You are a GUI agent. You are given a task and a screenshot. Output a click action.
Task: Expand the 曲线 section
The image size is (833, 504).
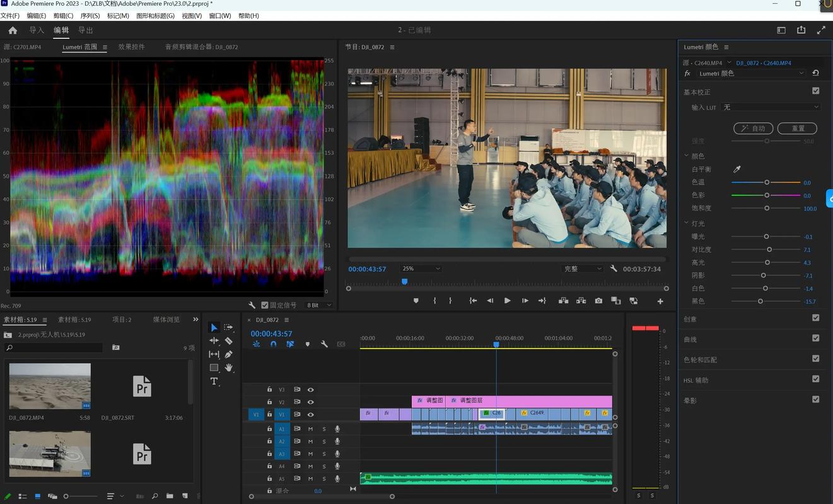point(690,340)
